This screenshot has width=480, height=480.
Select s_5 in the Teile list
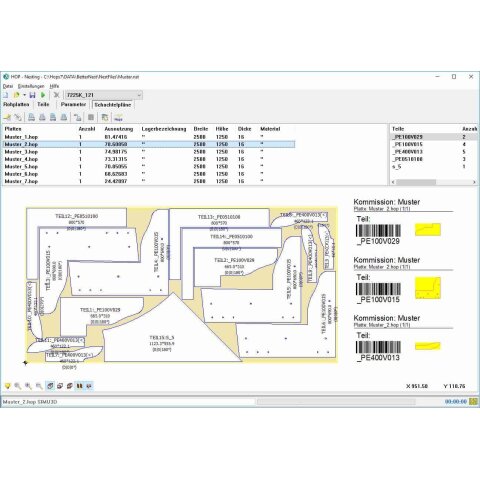[x=434, y=166]
